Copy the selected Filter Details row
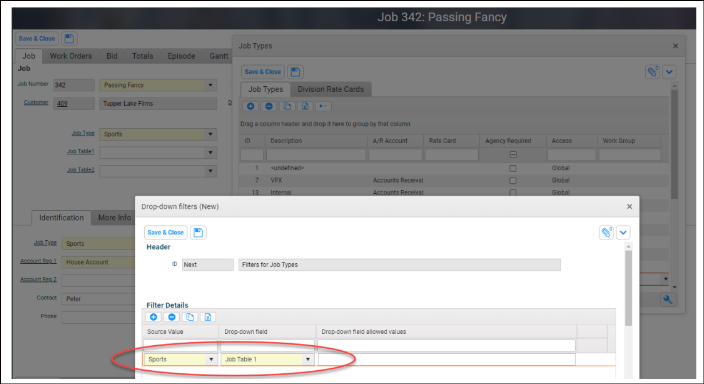The height and width of the screenshot is (384, 704). [189, 317]
